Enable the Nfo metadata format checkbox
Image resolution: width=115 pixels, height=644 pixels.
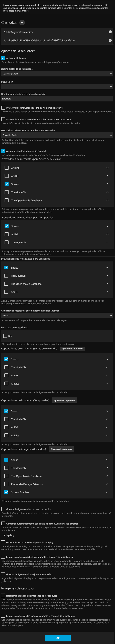pos(5,336)
